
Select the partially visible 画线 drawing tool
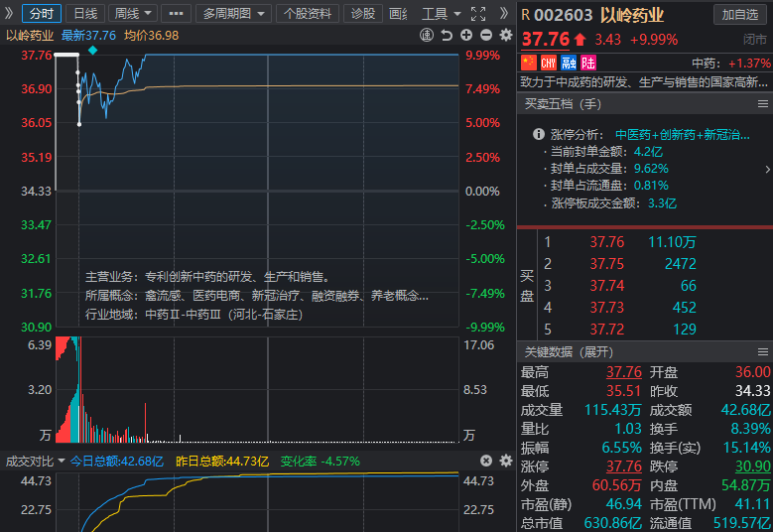click(397, 14)
